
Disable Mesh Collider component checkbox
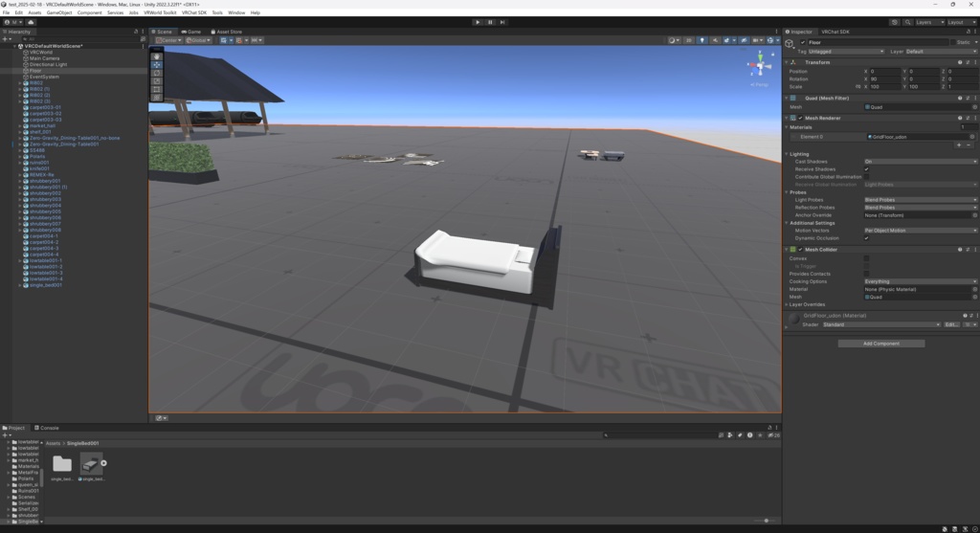click(801, 250)
